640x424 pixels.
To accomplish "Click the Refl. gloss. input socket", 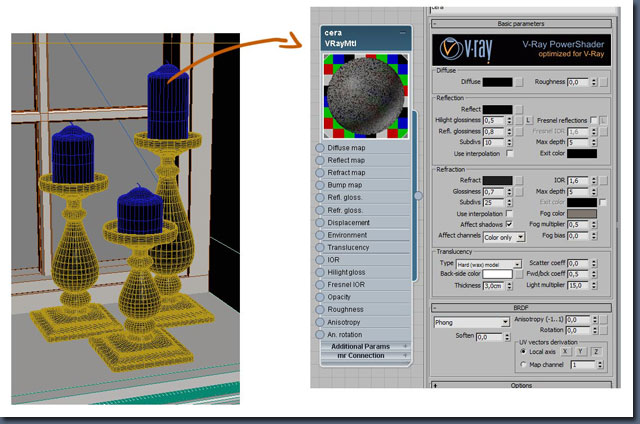I will [x=320, y=198].
